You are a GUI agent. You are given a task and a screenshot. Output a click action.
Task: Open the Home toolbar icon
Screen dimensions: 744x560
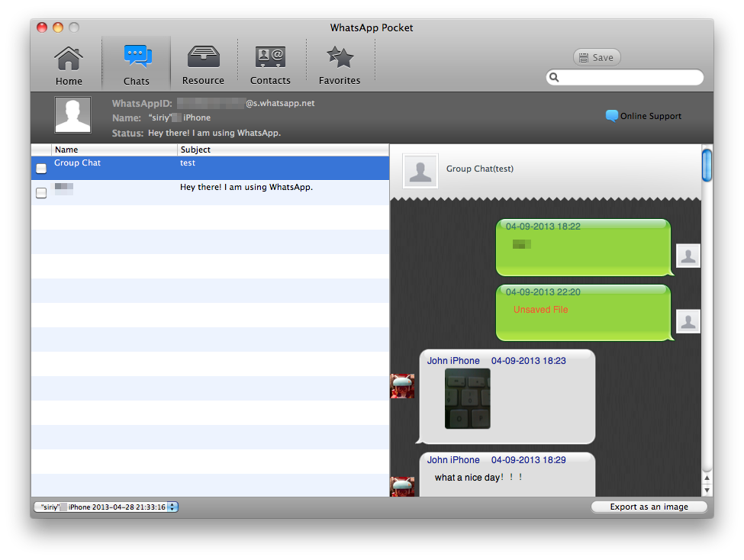pyautogui.click(x=69, y=59)
